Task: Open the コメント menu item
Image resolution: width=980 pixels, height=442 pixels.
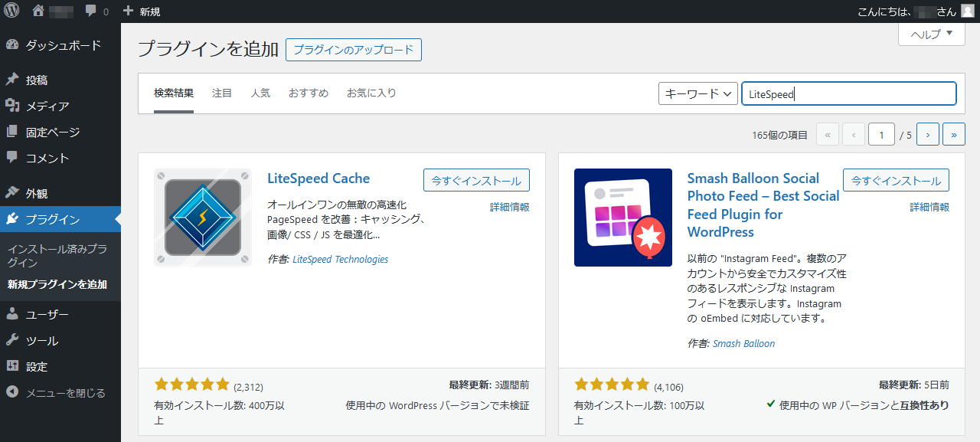Action: 60,158
